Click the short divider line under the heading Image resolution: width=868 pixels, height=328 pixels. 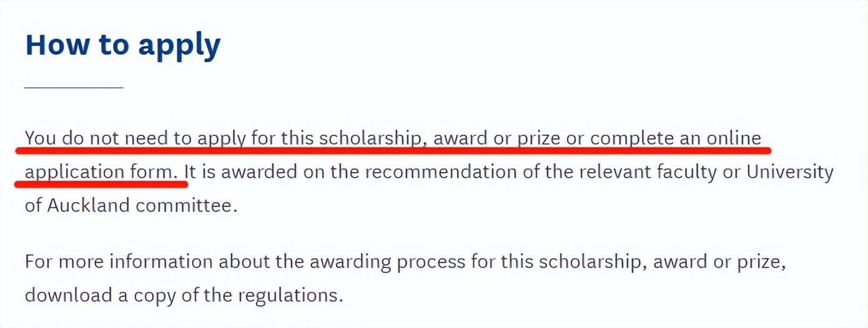click(x=74, y=88)
